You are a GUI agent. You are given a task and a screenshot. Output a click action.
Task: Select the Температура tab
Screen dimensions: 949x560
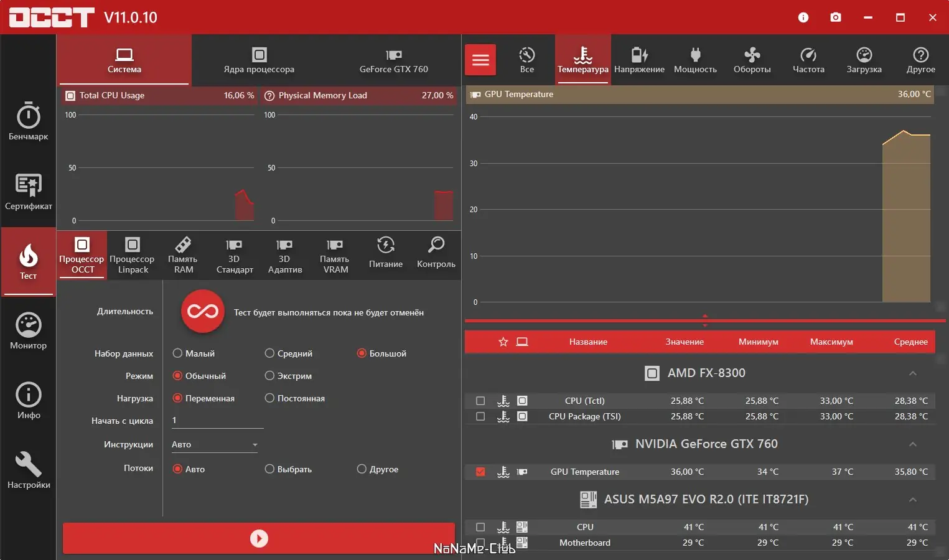pos(583,60)
